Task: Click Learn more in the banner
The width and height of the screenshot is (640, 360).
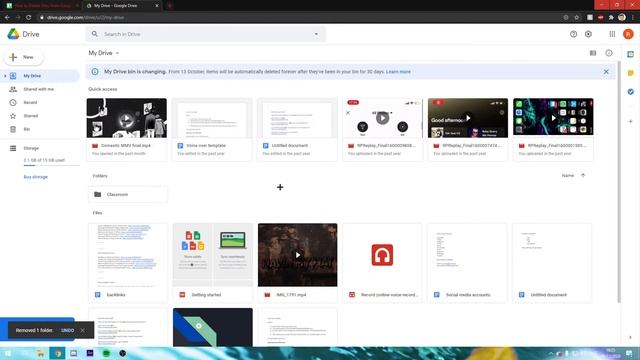Action: tap(398, 72)
